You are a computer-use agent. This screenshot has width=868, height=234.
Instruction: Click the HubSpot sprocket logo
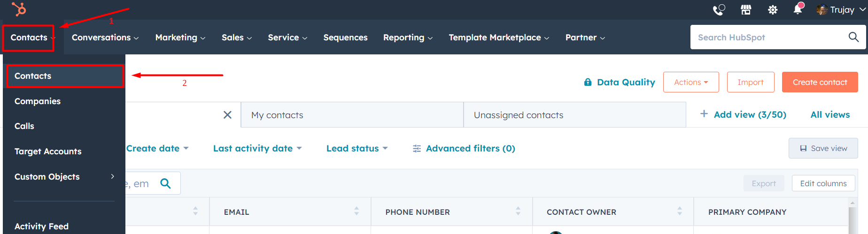coord(19,9)
